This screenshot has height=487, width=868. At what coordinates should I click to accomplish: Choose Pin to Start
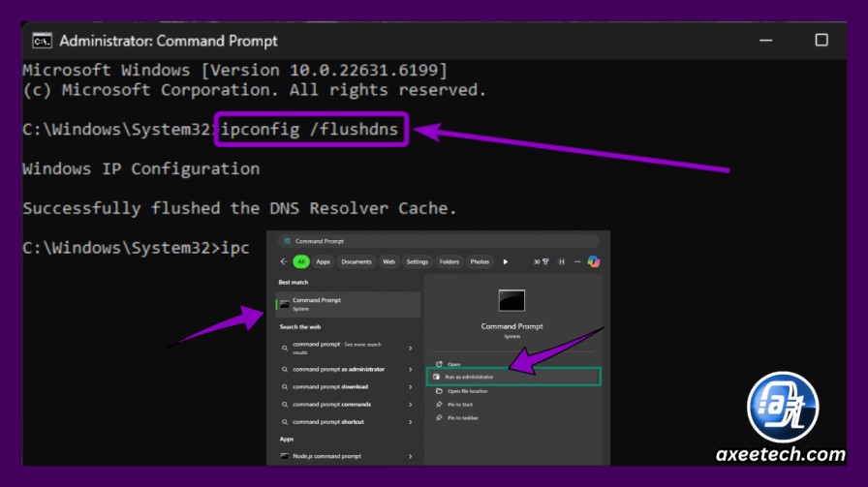click(x=454, y=405)
